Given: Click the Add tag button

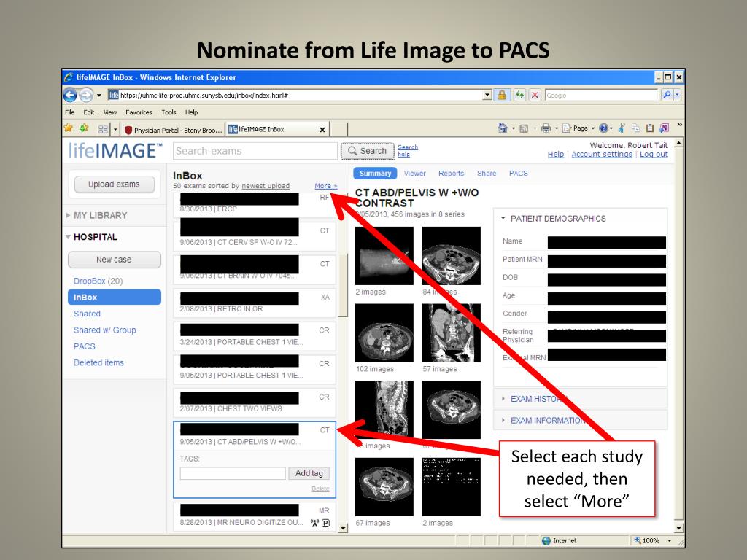Looking at the screenshot, I should coord(309,472).
